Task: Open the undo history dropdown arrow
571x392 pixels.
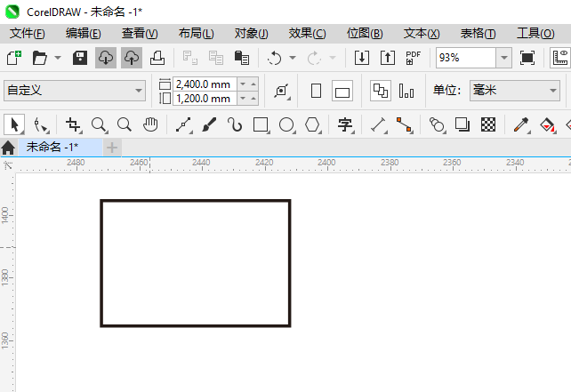Action: [x=293, y=58]
